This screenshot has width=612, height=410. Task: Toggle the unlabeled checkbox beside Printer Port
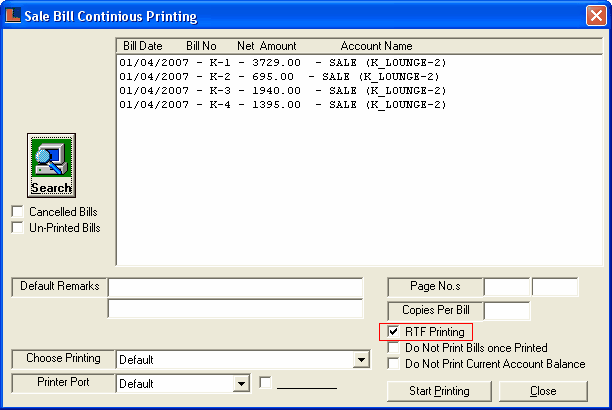pos(265,382)
